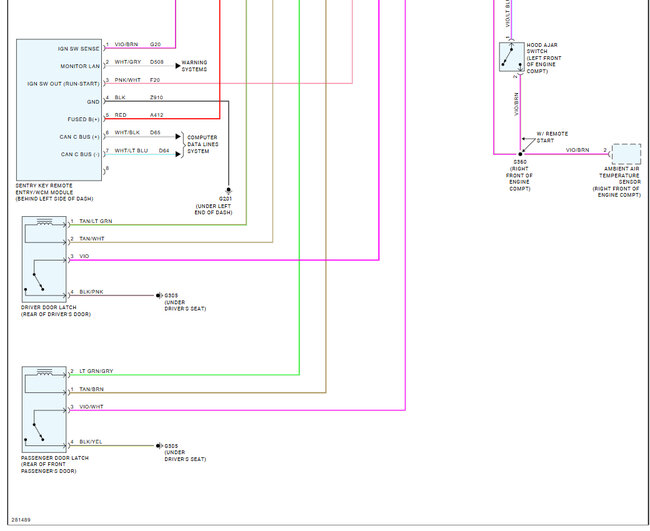Select the FUSED B(+) pin label
This screenshot has height=531, width=650.
(84, 119)
